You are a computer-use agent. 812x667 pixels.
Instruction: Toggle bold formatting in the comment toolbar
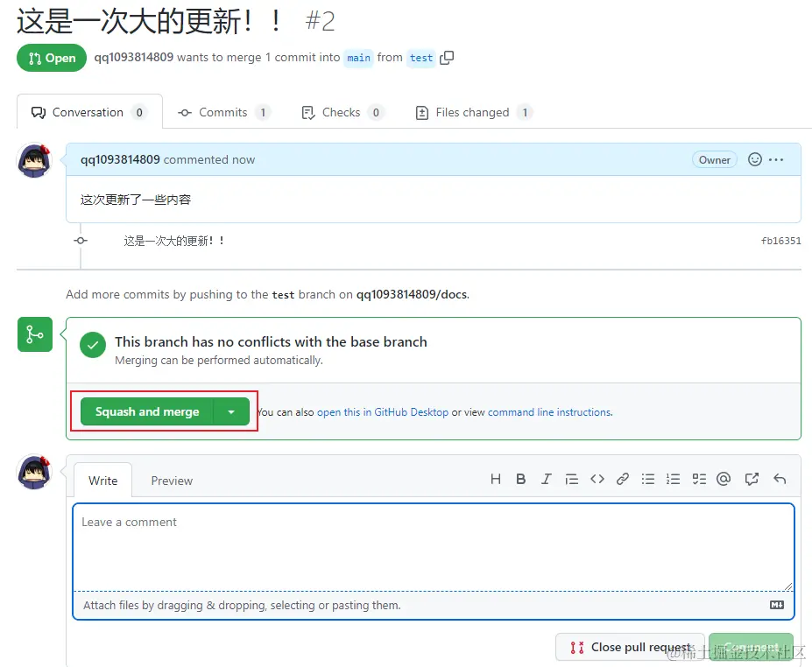[x=521, y=479]
